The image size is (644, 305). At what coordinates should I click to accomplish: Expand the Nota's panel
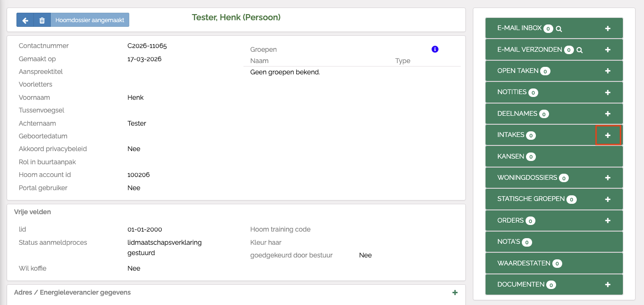point(509,242)
